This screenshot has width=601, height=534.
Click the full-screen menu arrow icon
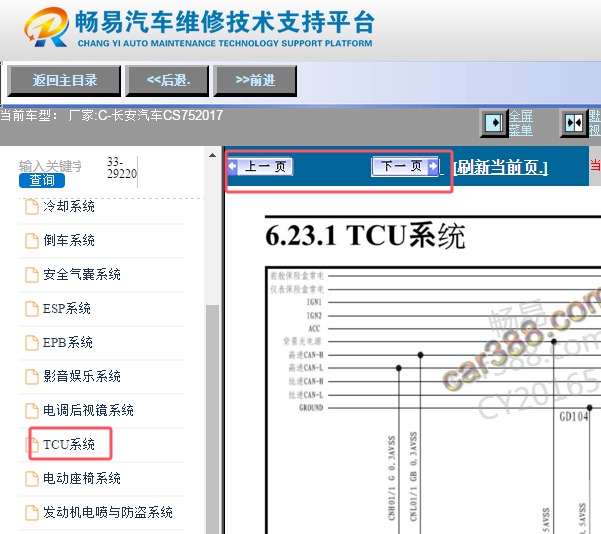[494, 123]
